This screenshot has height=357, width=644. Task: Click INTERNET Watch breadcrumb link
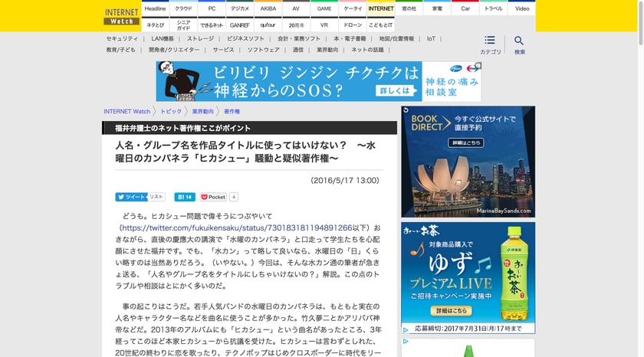tap(127, 111)
